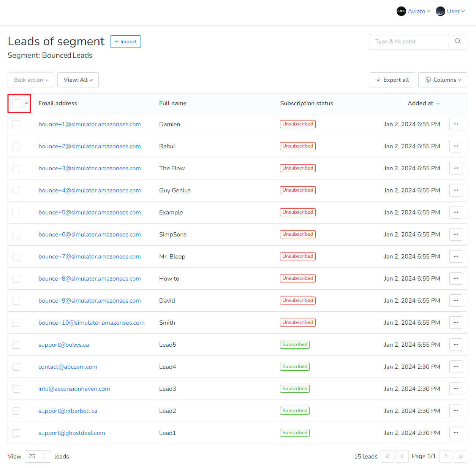
Task: Open the contact@abczam.com lead link
Action: (68, 367)
